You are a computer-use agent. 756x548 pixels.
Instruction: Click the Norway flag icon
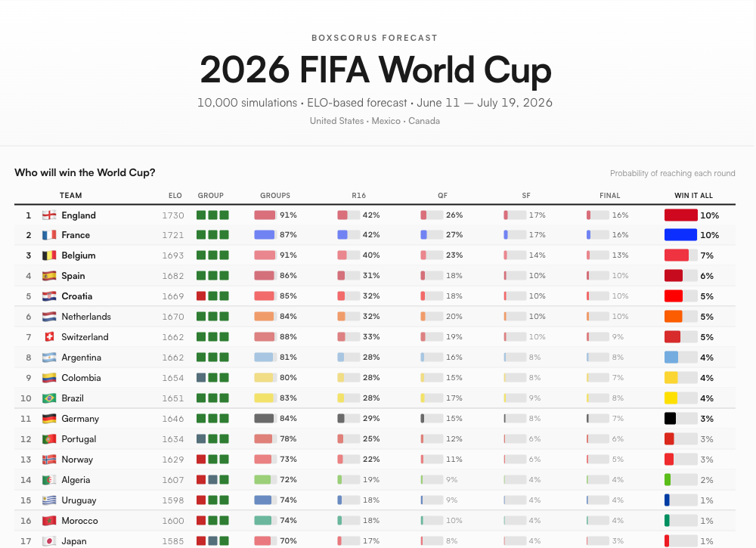pos(49,460)
